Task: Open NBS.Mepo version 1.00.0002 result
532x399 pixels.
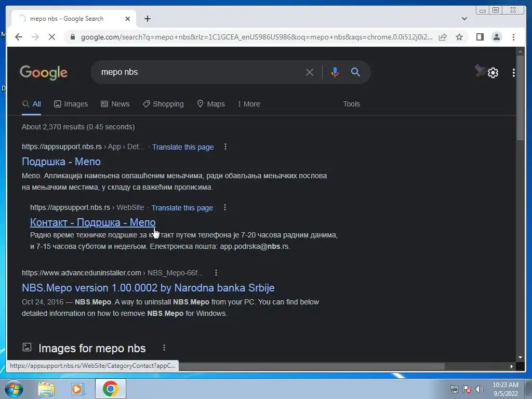Action: point(148,288)
